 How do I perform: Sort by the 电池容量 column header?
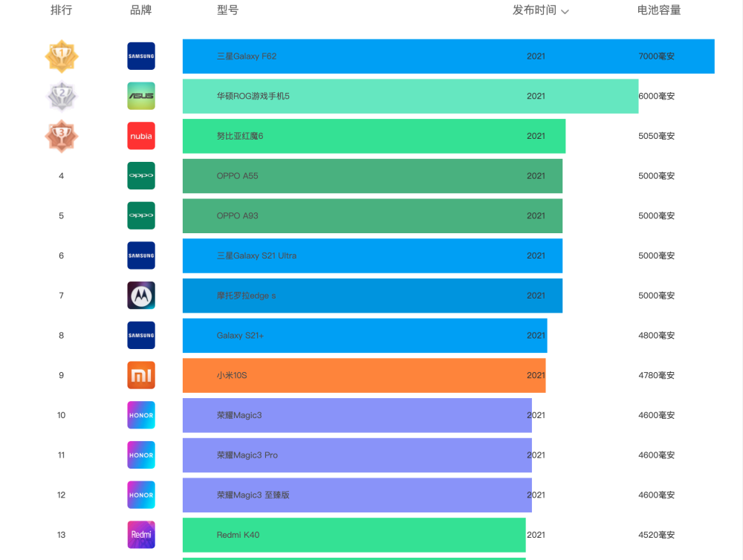[659, 10]
